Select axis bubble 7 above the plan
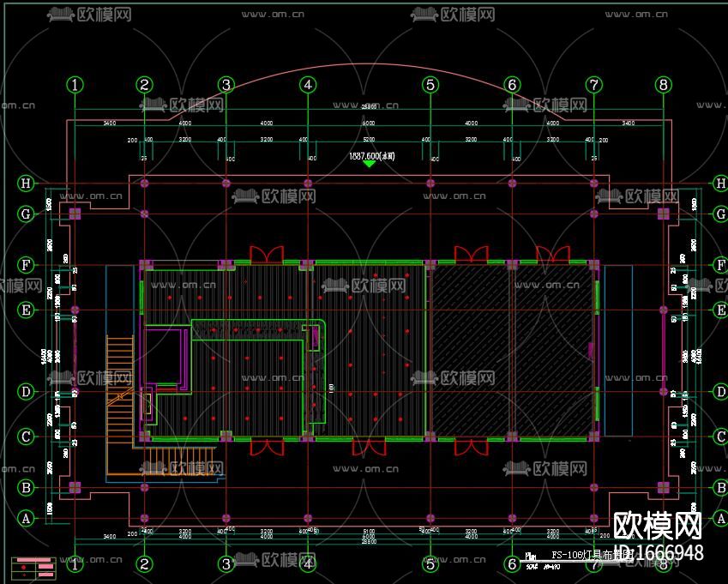This screenshot has height=584, width=728. 594,85
